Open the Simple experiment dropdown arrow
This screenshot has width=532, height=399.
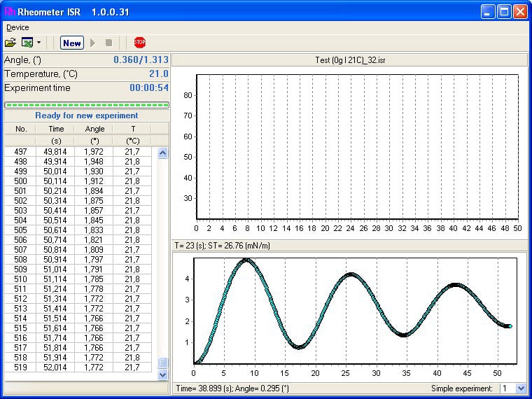(x=521, y=388)
